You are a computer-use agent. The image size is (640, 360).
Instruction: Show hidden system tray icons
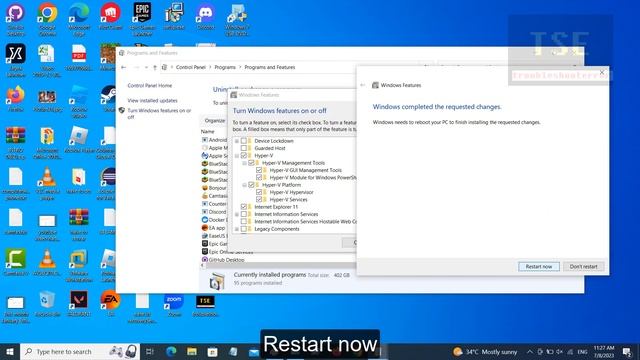[530, 351]
